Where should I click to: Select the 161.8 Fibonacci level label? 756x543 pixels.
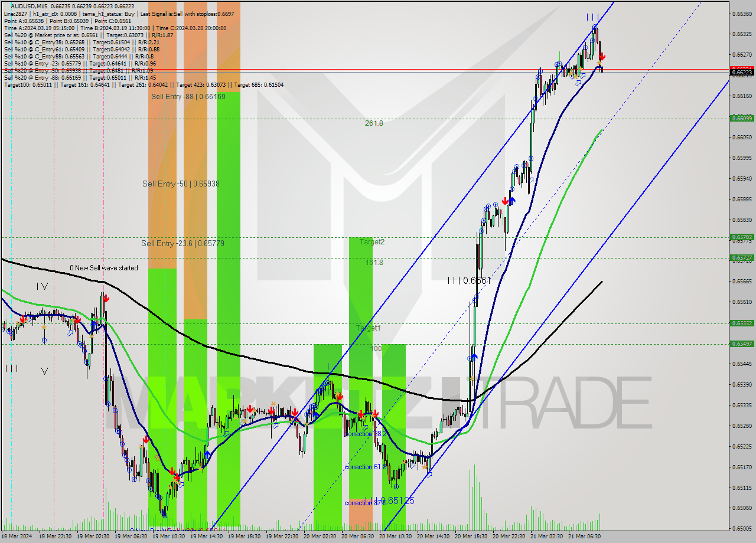374,262
